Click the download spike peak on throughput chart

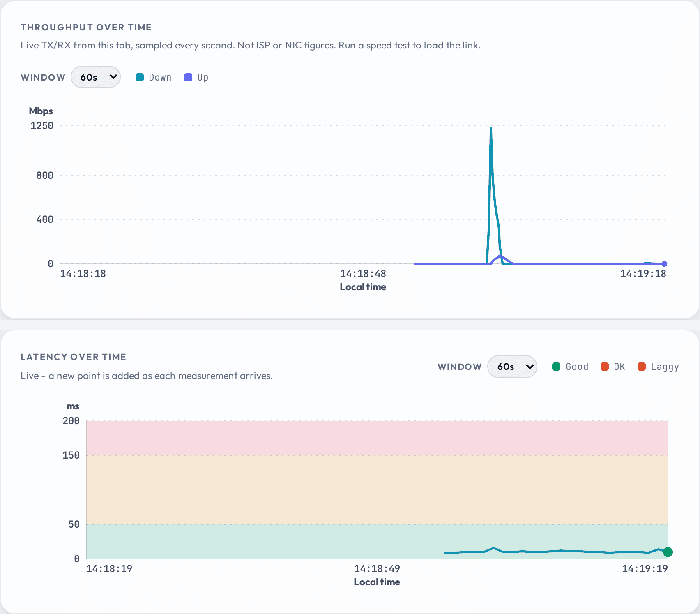(x=491, y=129)
